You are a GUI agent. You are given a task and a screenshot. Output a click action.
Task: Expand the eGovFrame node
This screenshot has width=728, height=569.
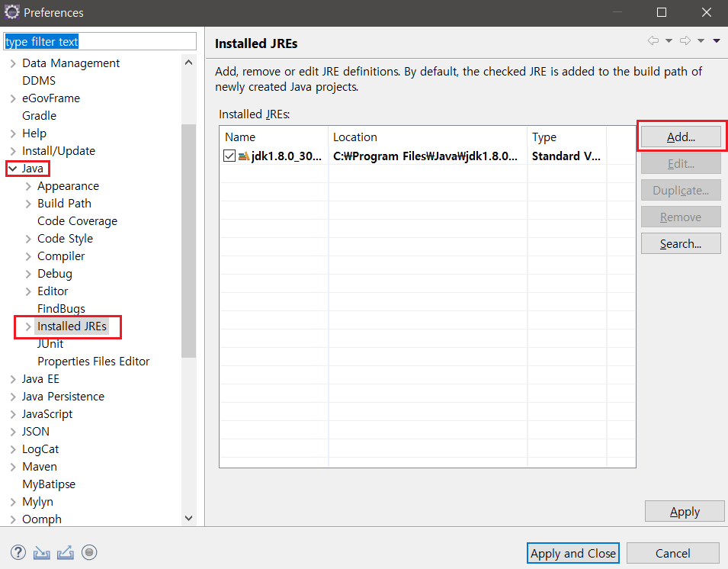point(13,98)
